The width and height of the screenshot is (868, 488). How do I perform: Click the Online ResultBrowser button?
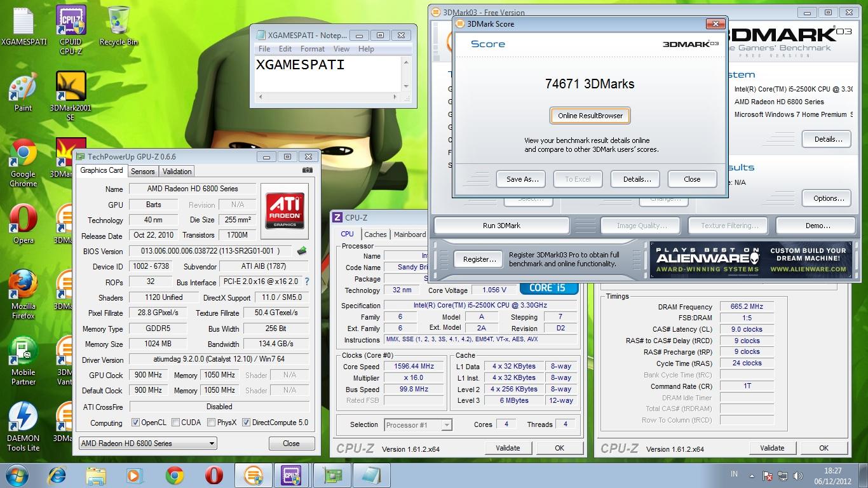pyautogui.click(x=590, y=116)
